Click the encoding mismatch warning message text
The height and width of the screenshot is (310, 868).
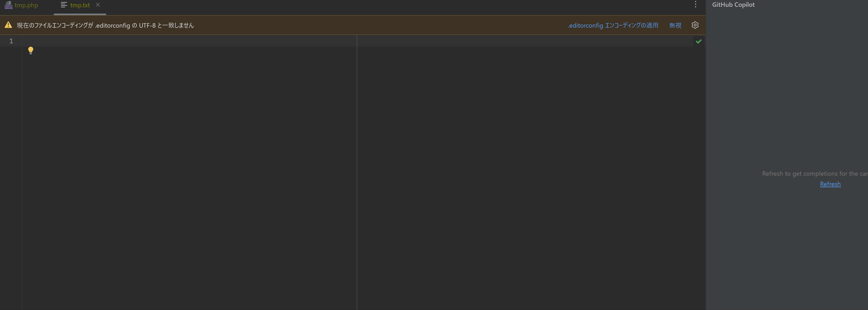(x=105, y=25)
